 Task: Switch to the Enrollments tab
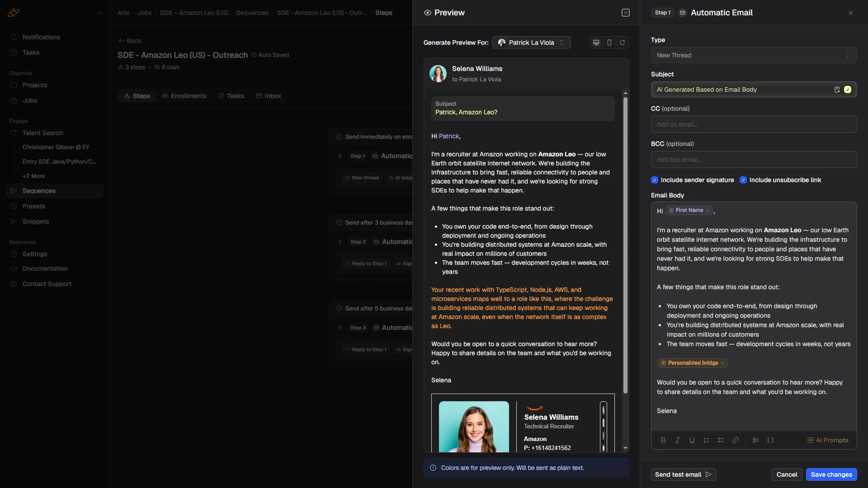pyautogui.click(x=184, y=96)
